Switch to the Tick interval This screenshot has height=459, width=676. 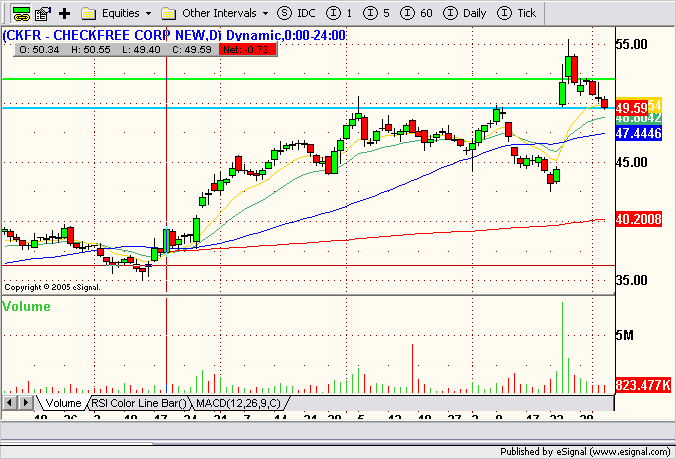516,13
